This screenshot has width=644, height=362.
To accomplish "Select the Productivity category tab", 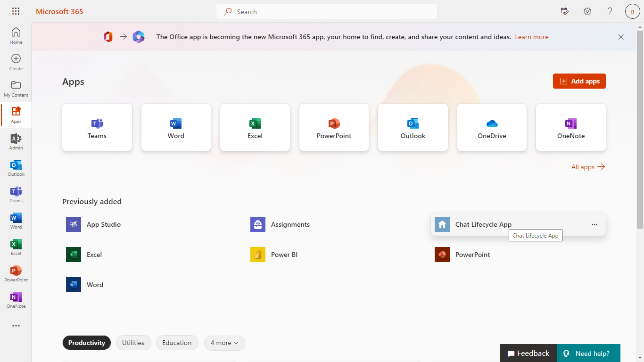I will pos(87,343).
